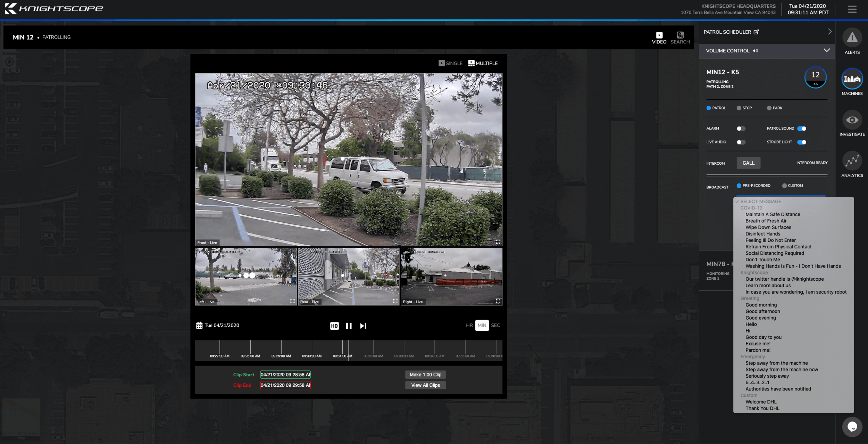Click the Knightscope logo

point(54,9)
